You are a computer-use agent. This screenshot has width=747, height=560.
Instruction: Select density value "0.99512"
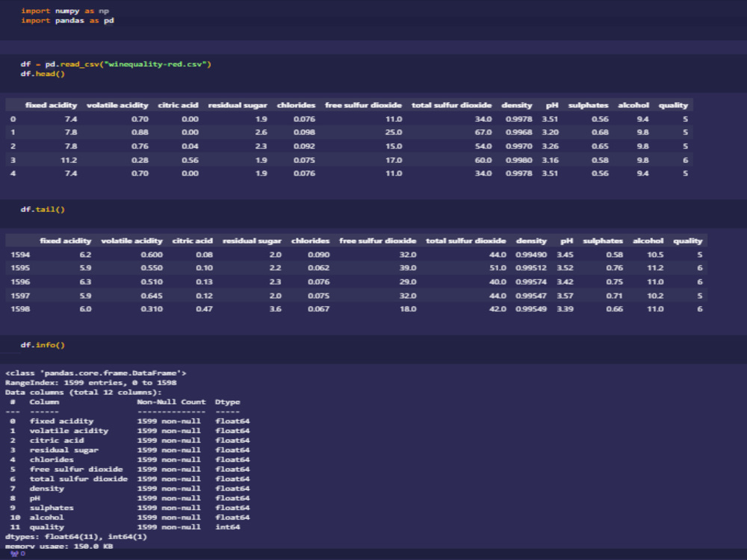tap(531, 268)
